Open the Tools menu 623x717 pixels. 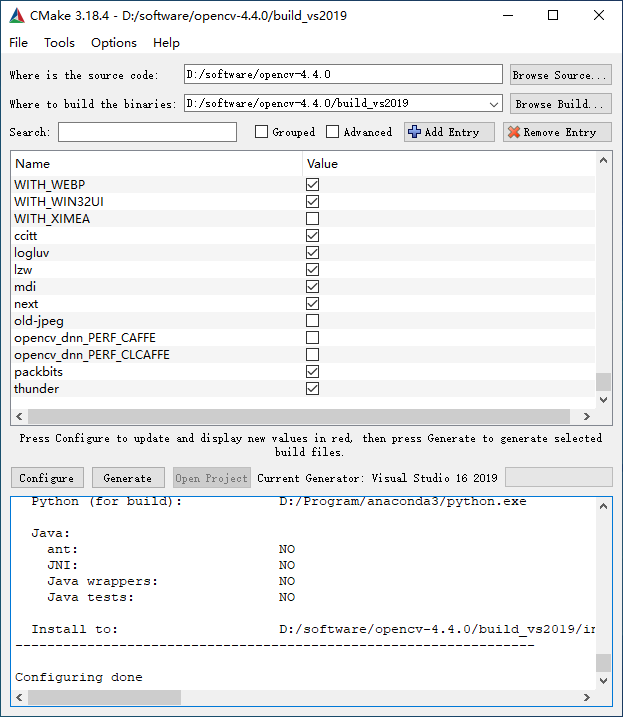pos(59,43)
